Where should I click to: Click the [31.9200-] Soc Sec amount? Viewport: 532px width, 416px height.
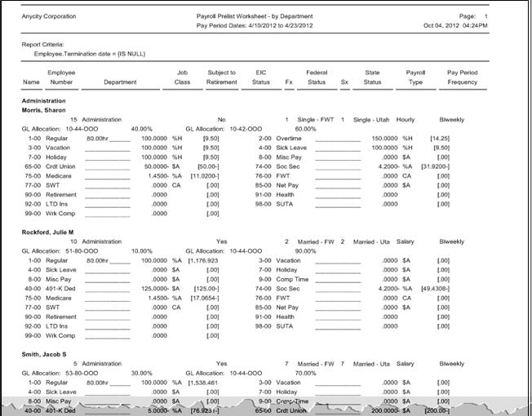click(435, 166)
